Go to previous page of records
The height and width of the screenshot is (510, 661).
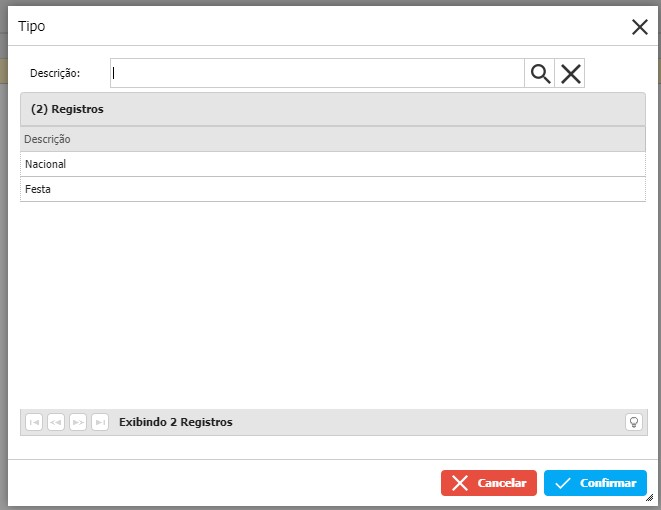click(x=56, y=422)
